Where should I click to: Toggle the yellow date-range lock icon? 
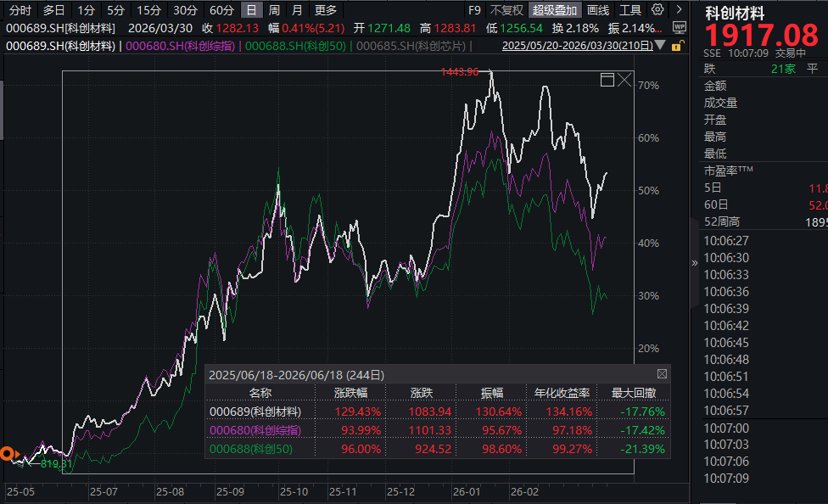(677, 46)
